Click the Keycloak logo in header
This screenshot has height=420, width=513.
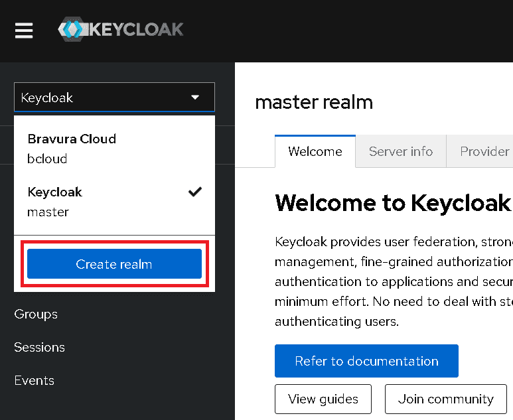[121, 30]
